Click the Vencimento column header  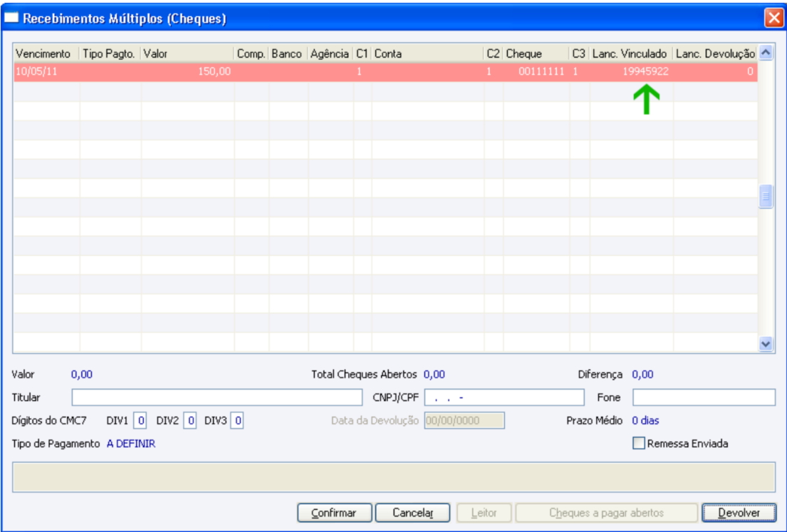click(46, 53)
